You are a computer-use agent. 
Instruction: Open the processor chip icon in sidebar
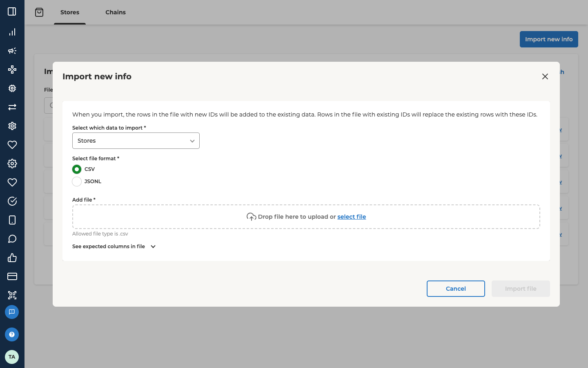click(12, 88)
